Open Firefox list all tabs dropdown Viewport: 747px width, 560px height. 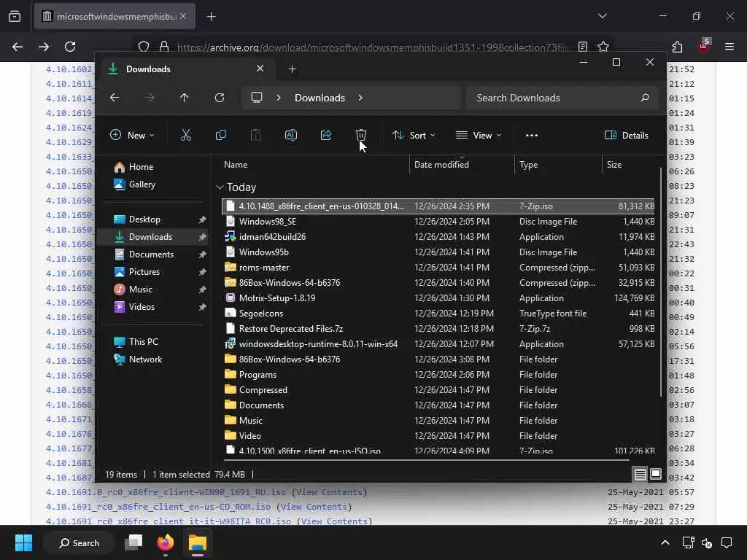602,16
